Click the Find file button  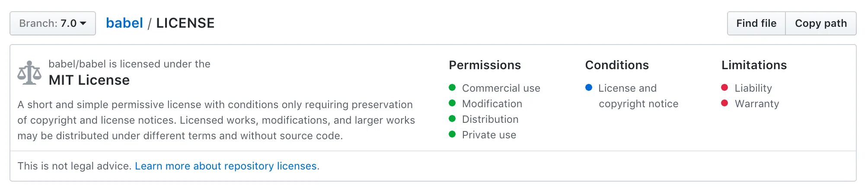(756, 23)
